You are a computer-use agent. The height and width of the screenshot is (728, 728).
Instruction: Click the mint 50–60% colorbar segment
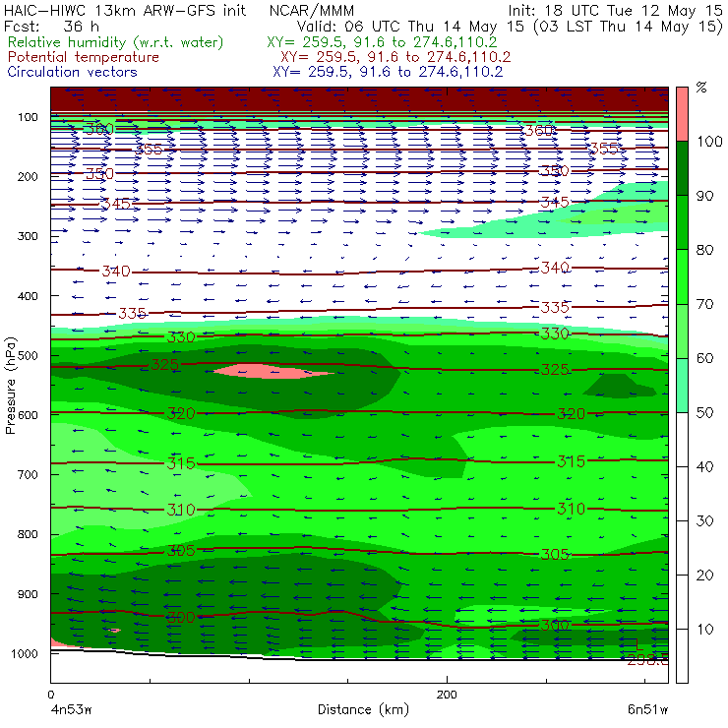(x=682, y=386)
